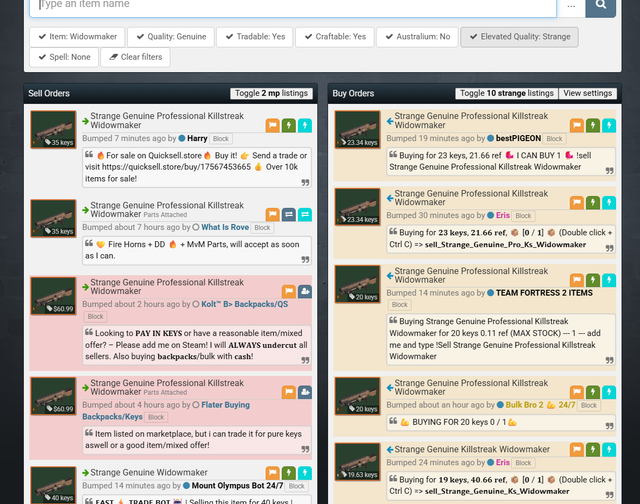Toggle the 'Item: Widowmaker' filter

point(78,37)
